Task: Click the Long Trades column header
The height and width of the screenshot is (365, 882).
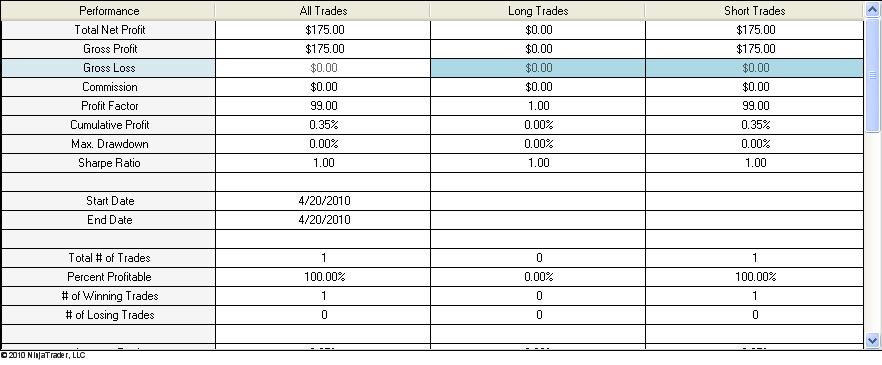Action: click(538, 11)
